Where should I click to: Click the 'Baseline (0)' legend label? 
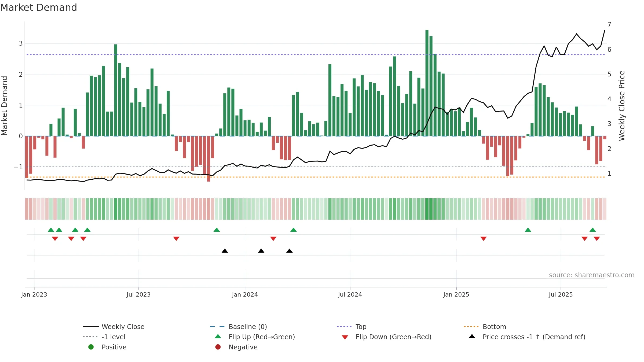pyautogui.click(x=248, y=327)
